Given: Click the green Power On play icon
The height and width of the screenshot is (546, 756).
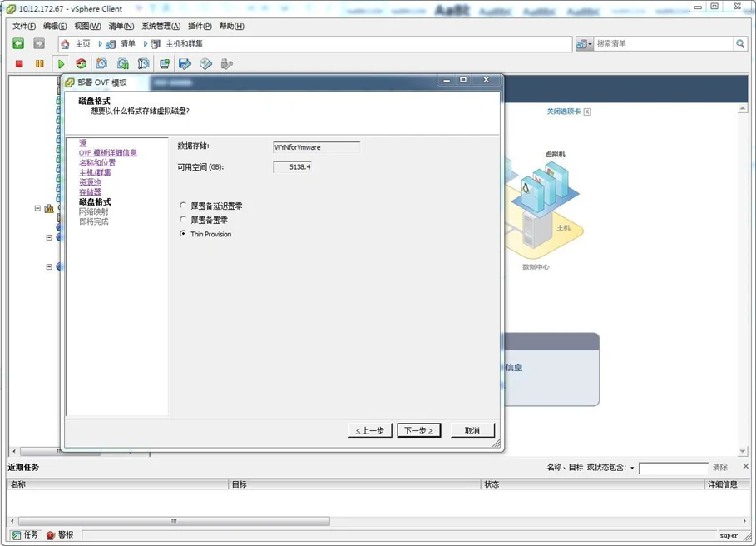Looking at the screenshot, I should pyautogui.click(x=61, y=63).
